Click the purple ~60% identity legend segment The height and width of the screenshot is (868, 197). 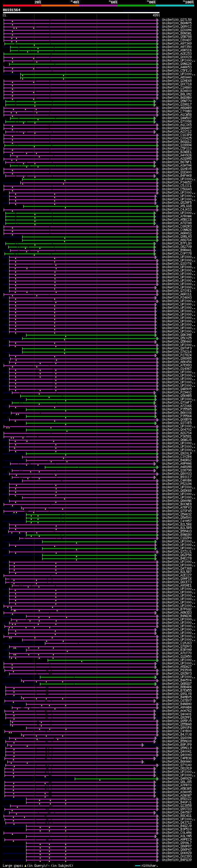tap(99, 6)
